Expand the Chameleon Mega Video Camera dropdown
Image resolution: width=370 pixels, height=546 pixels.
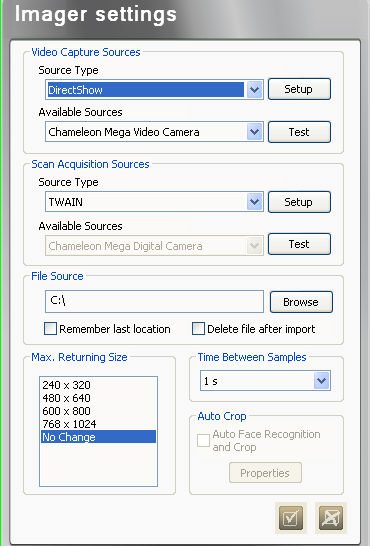[x=254, y=132]
